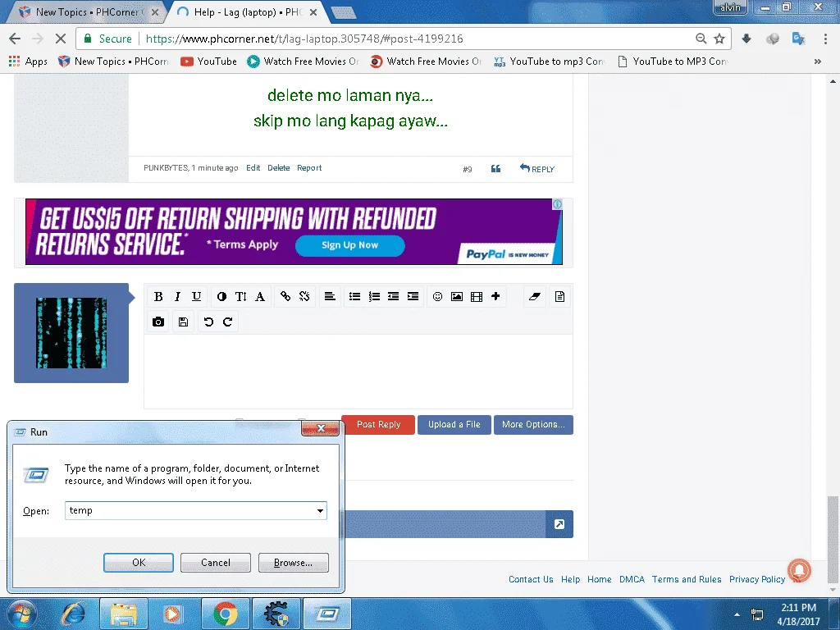Delete the PUNKBYTES post
The image size is (840, 630).
pos(279,167)
